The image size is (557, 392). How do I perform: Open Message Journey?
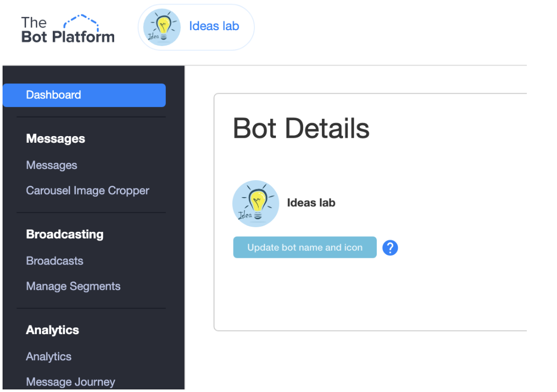pyautogui.click(x=70, y=382)
